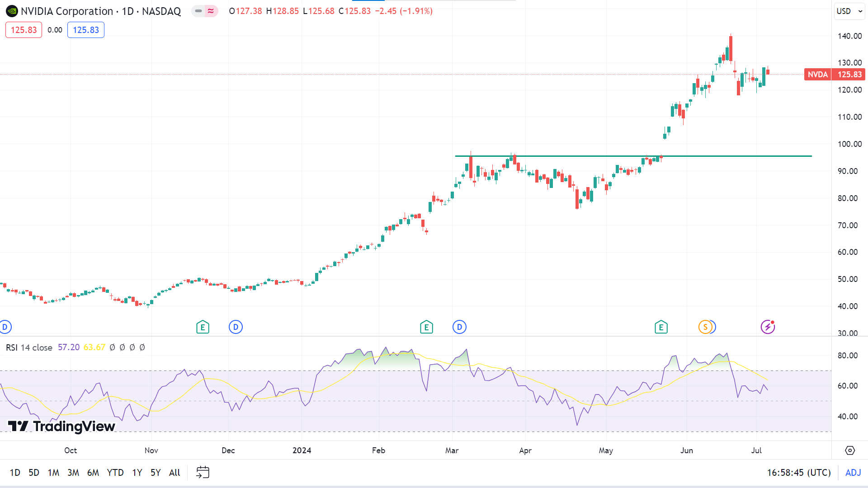Screen dimensions: 868x488
Task: Click the RSI 80.00 scale label
Action: coord(848,356)
